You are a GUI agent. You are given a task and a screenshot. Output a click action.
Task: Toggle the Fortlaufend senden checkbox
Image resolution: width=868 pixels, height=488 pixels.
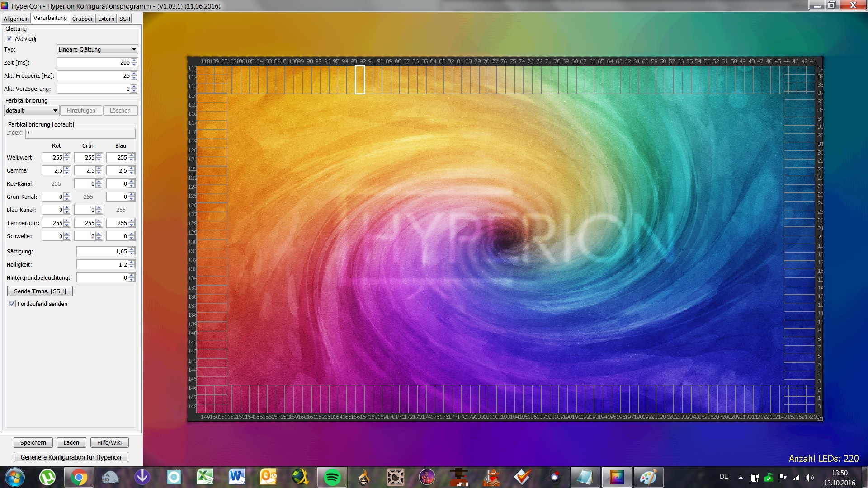(12, 304)
